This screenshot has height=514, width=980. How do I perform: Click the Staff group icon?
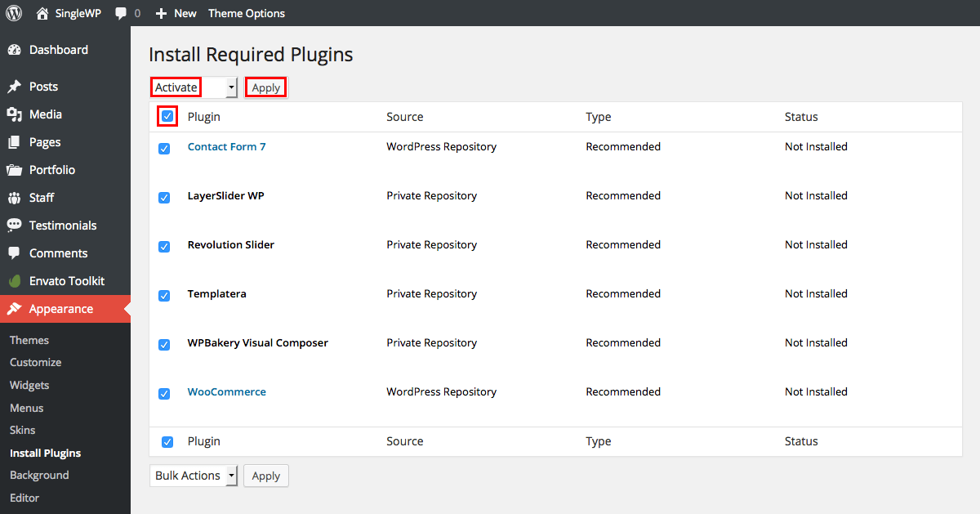(14, 198)
